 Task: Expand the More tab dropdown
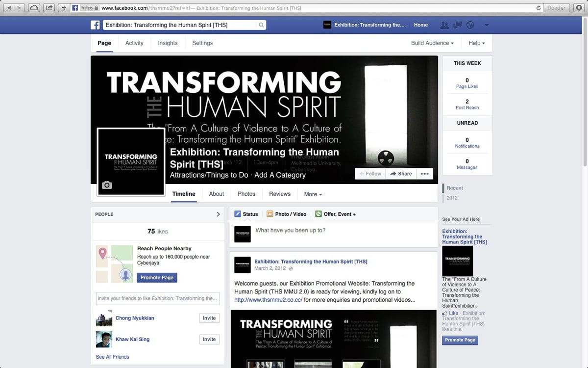click(313, 194)
